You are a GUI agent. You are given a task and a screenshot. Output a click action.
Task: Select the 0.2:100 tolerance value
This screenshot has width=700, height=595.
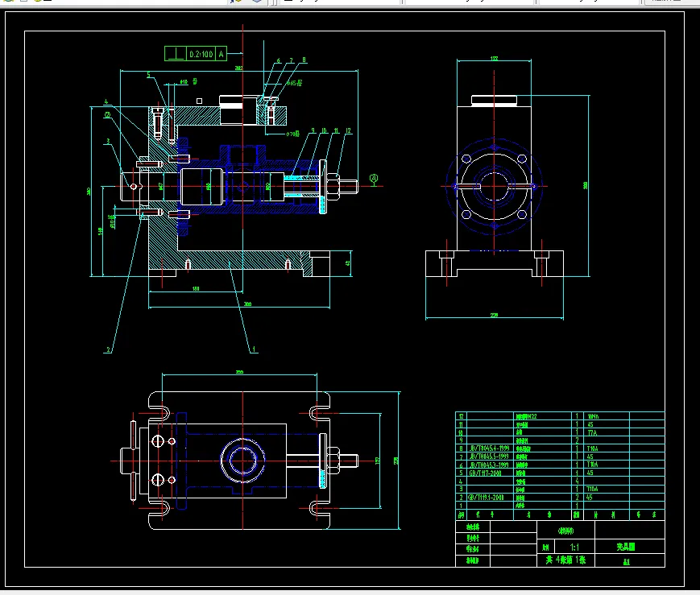[x=201, y=54]
